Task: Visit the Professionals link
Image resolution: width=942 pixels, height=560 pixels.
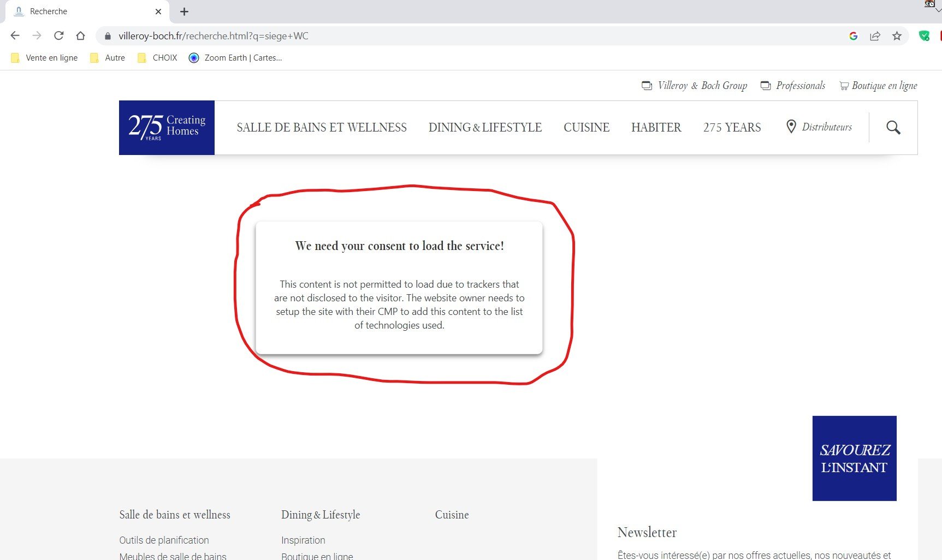Action: point(800,86)
